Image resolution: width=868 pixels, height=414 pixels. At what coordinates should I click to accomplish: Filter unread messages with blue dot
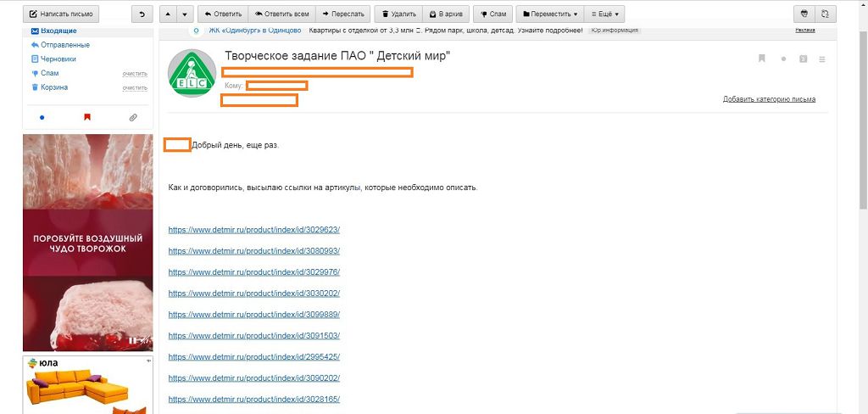(x=42, y=117)
